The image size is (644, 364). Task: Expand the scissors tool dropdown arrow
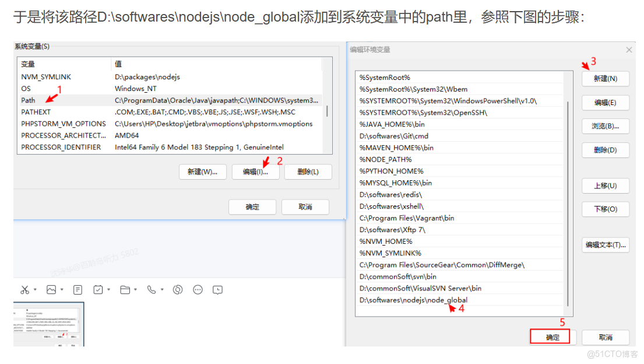coord(36,289)
